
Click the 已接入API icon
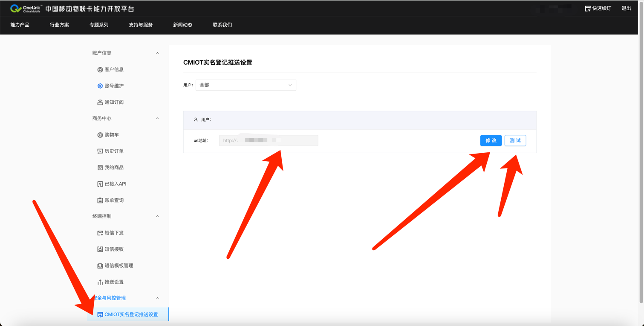(x=100, y=184)
